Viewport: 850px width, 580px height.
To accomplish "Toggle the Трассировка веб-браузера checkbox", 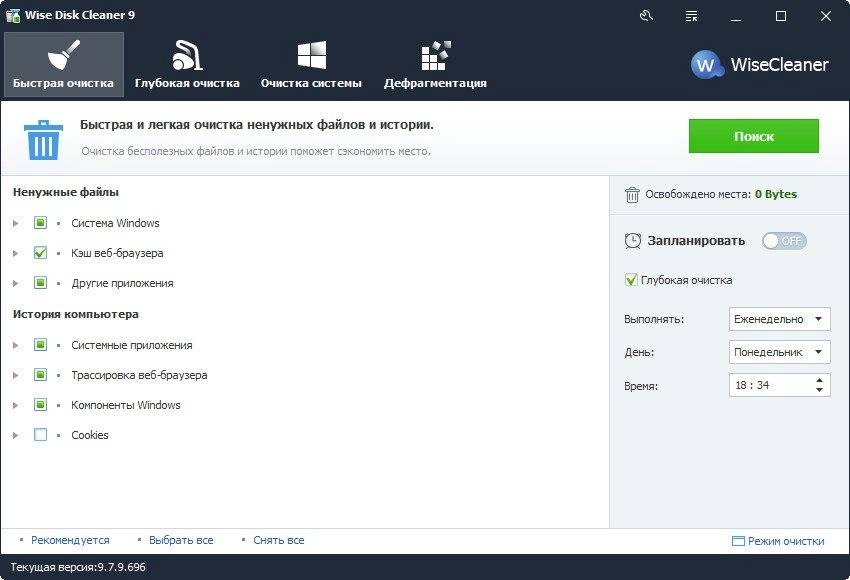I will pyautogui.click(x=41, y=375).
